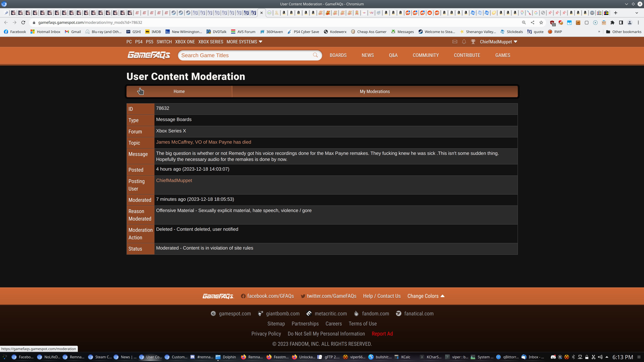The height and width of the screenshot is (362, 644).
Task: Open the Chromium extensions puzzle icon
Action: (612, 22)
